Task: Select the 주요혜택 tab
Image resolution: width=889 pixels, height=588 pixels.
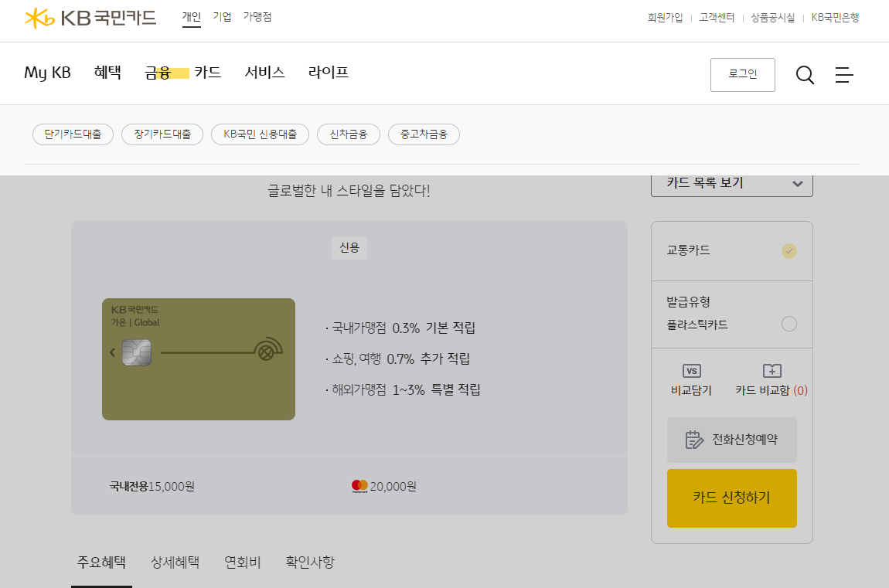Action: 101,563
